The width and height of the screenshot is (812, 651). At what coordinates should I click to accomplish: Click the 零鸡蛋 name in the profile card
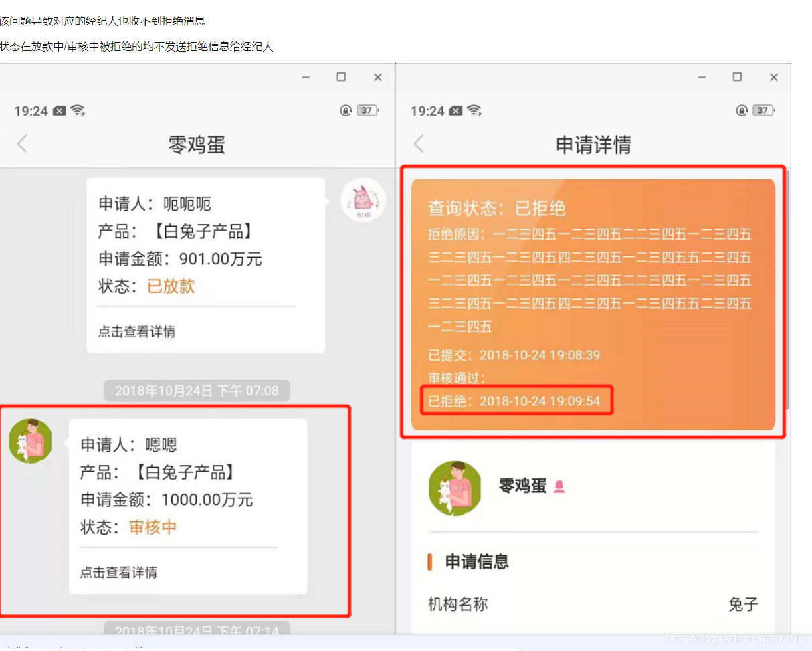pos(523,486)
